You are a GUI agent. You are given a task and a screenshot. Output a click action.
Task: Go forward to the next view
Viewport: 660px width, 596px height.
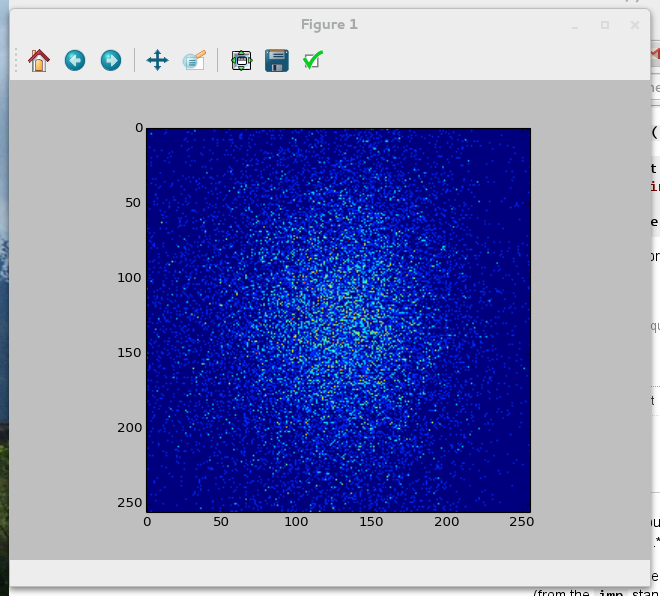[111, 61]
